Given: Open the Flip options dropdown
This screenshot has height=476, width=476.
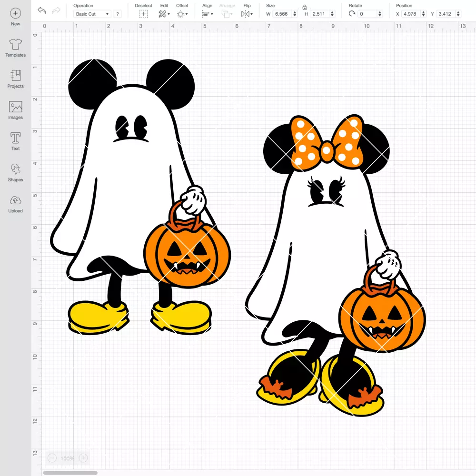Looking at the screenshot, I should [x=247, y=14].
